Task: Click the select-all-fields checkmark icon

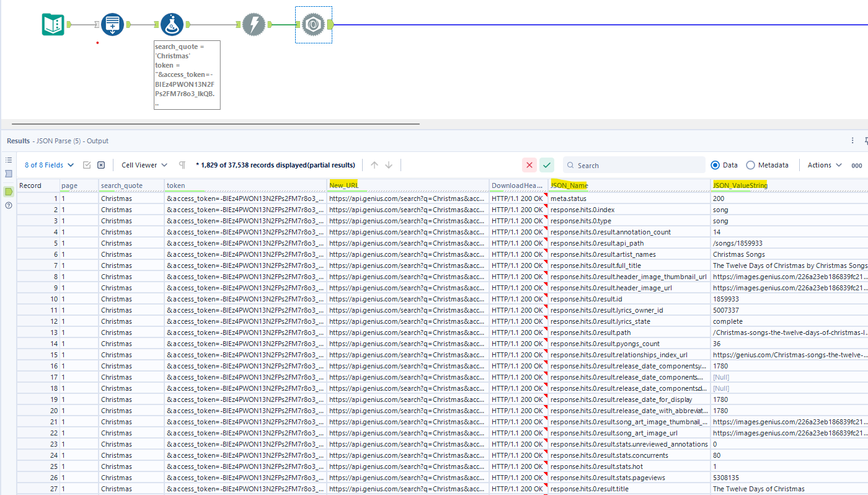Action: [87, 165]
